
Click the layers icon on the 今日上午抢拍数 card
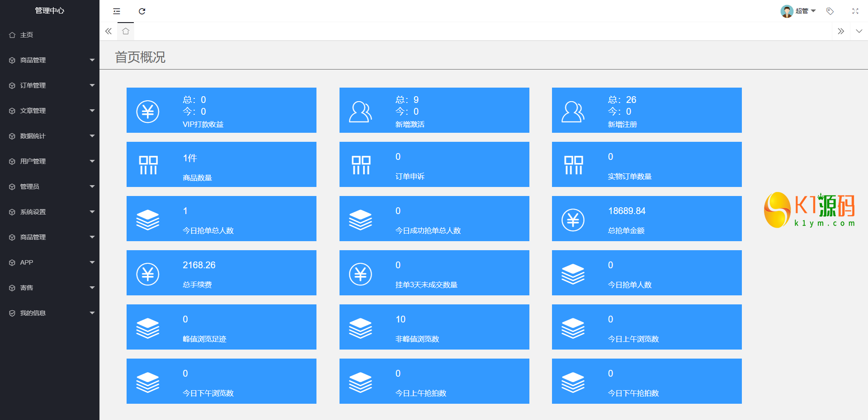pyautogui.click(x=360, y=383)
